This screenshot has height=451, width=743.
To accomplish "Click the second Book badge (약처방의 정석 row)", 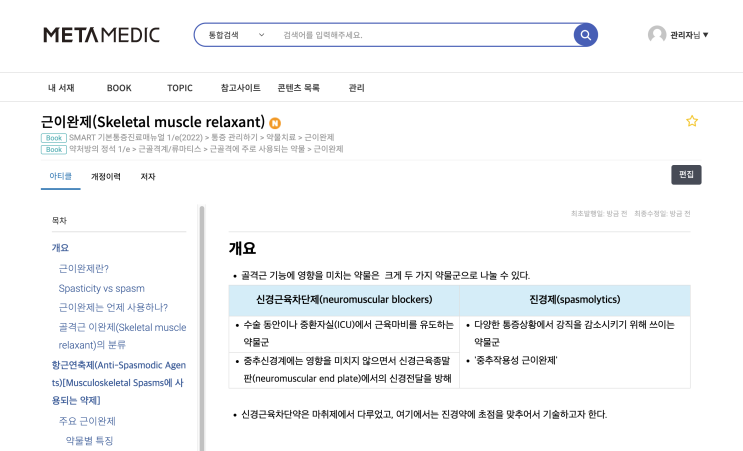I will click(54, 150).
